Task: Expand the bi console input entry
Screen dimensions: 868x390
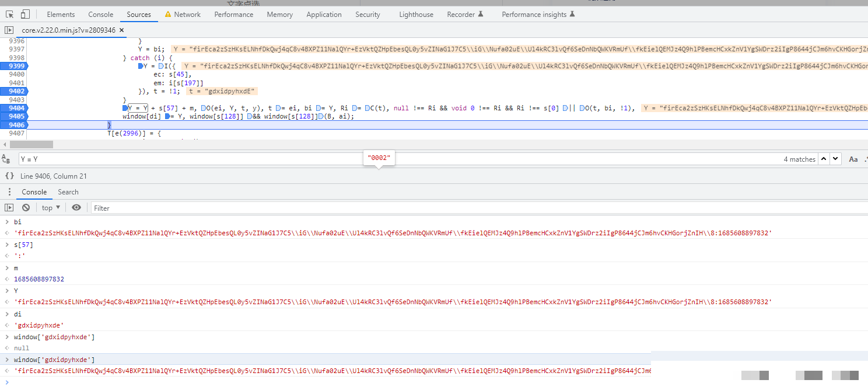Action: coord(6,222)
